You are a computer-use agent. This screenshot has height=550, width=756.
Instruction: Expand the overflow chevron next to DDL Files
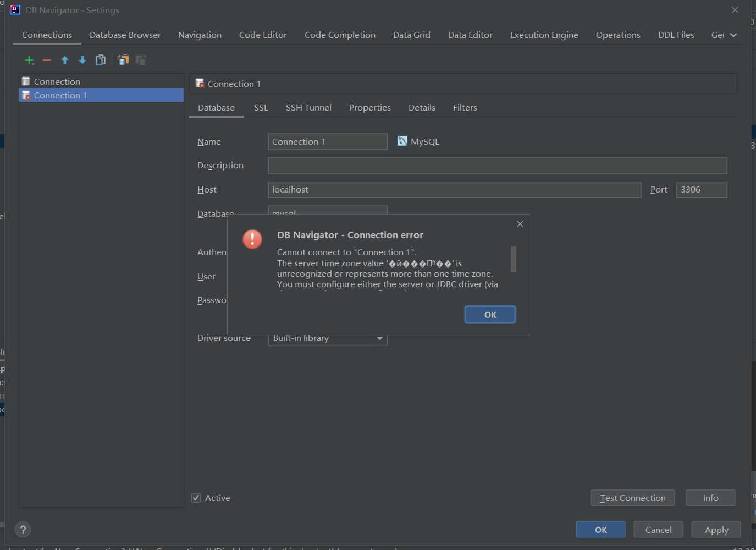pos(733,35)
